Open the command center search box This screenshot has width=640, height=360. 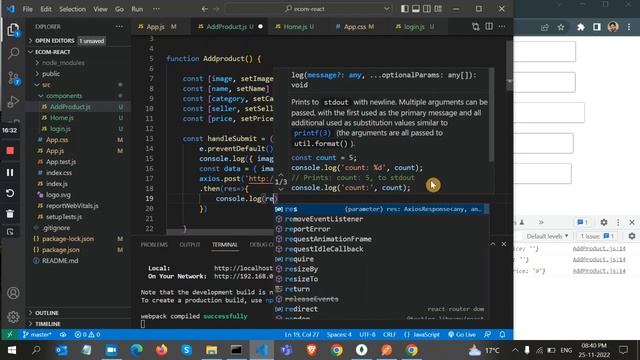tap(309, 9)
